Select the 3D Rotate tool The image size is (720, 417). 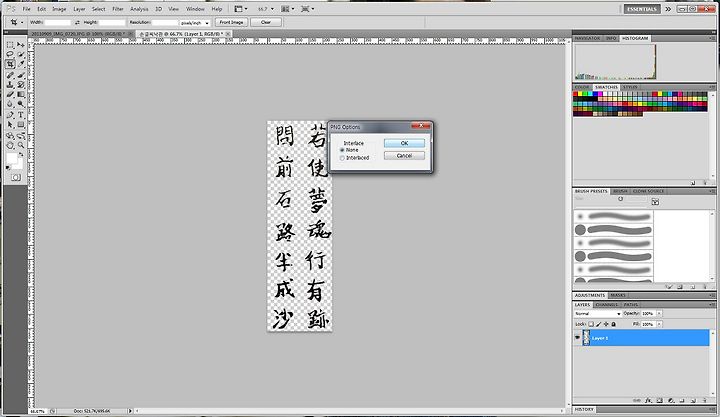[x=10, y=136]
